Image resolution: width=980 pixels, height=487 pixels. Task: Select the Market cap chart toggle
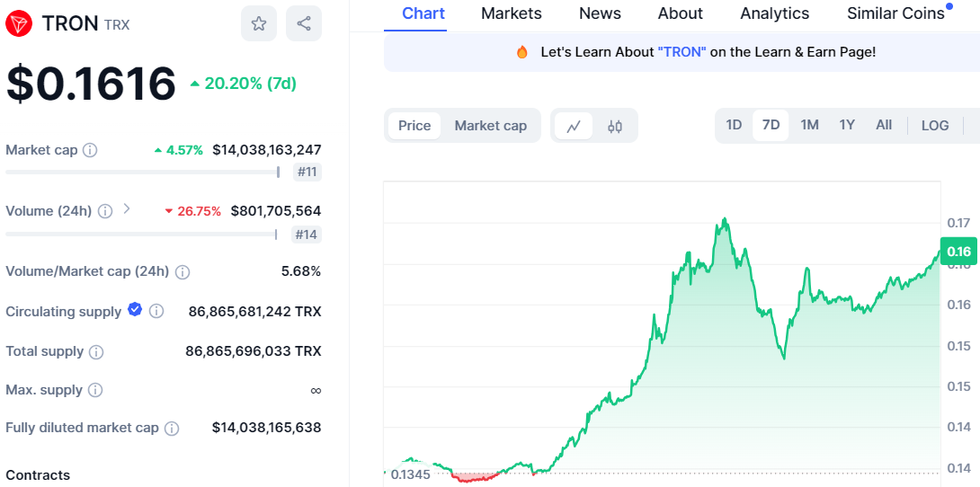[490, 126]
